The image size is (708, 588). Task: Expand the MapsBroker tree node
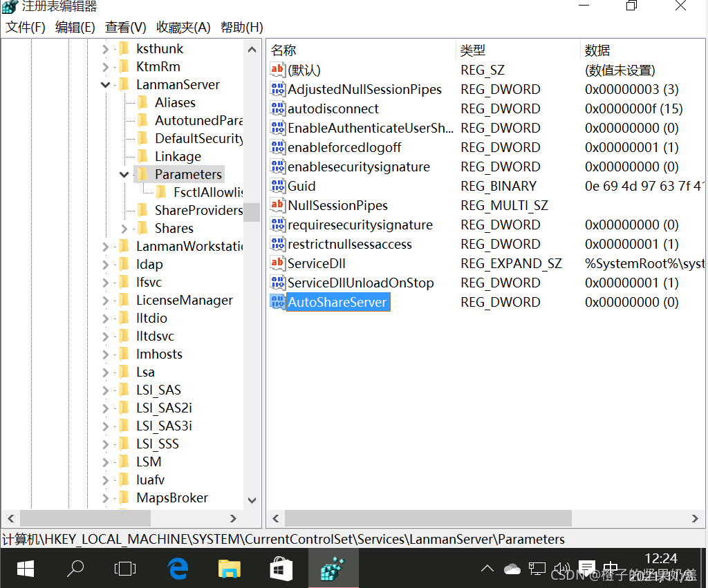(105, 498)
